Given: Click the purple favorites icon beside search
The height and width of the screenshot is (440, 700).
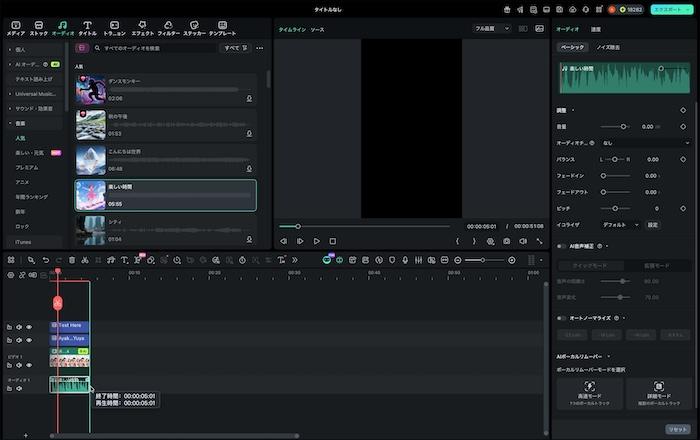Looking at the screenshot, I should (82, 48).
